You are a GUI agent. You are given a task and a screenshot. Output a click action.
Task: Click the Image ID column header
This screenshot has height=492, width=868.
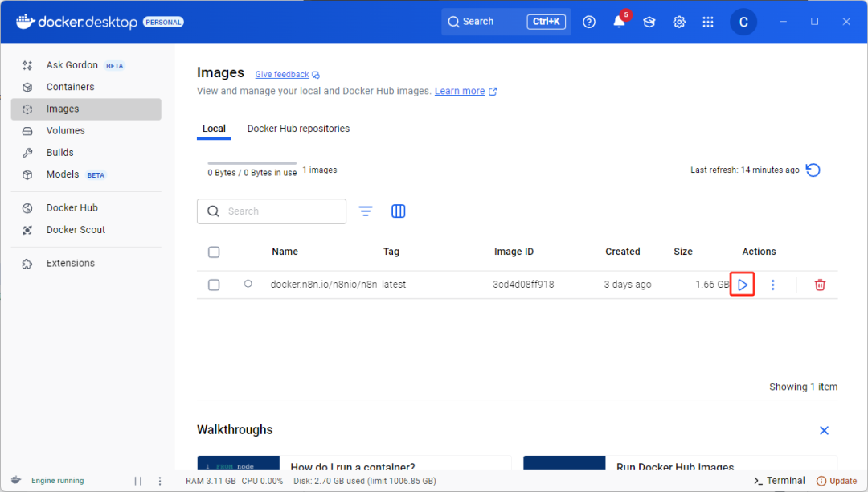[514, 252]
